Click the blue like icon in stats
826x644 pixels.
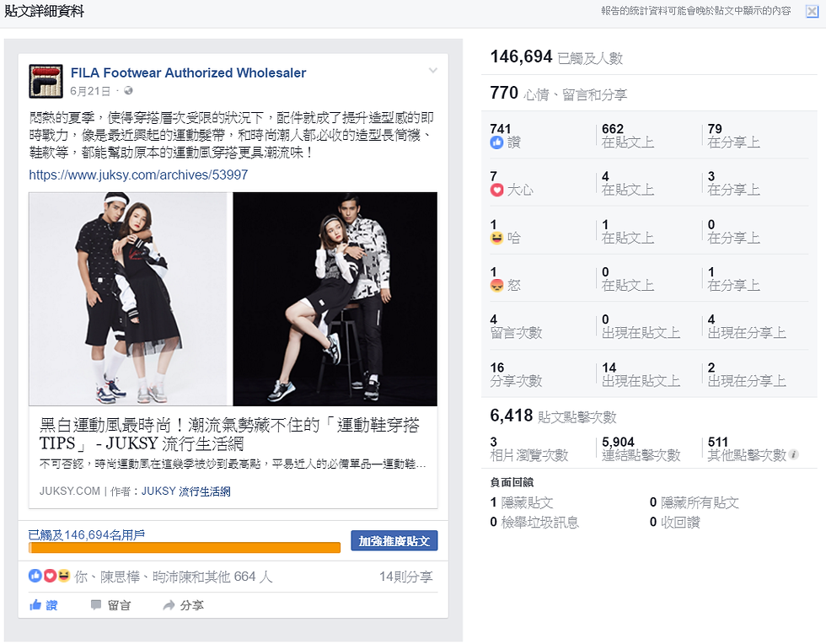point(496,142)
